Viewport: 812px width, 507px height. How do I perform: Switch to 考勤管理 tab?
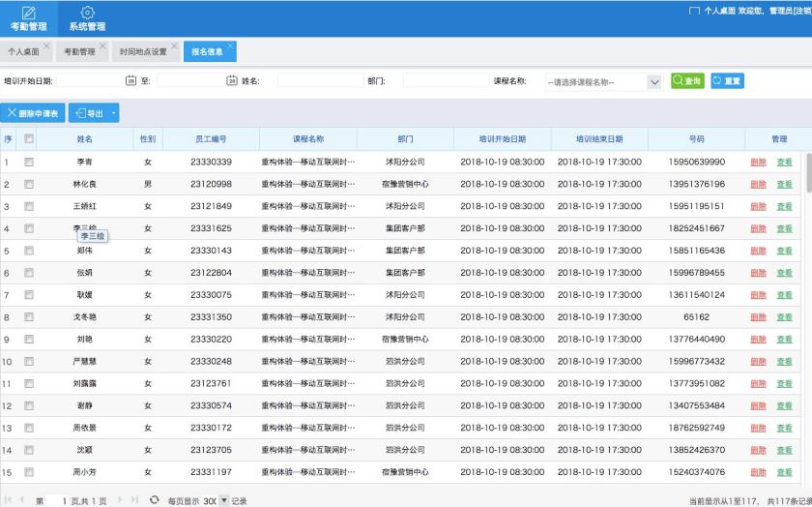click(79, 52)
